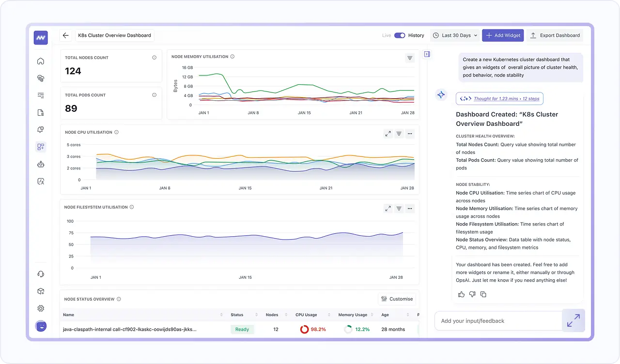
Task: Collapse the OpsAI chat panel
Action: point(427,54)
